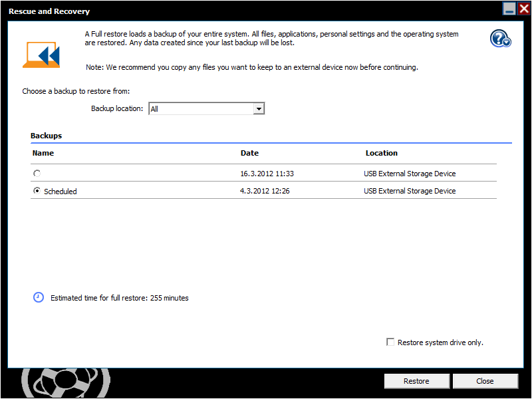This screenshot has height=399, width=532.
Task: Open the help icon in the top-right corner
Action: point(500,39)
